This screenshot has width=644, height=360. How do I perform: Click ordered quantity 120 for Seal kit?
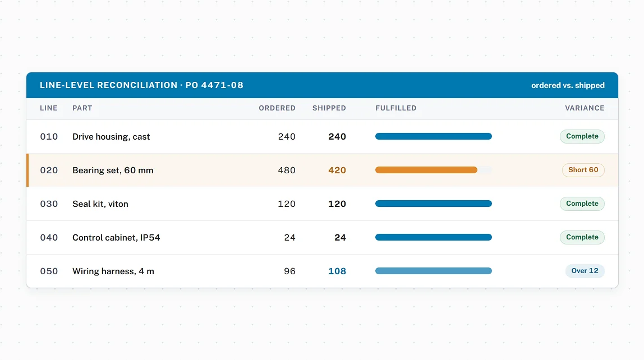coord(287,204)
